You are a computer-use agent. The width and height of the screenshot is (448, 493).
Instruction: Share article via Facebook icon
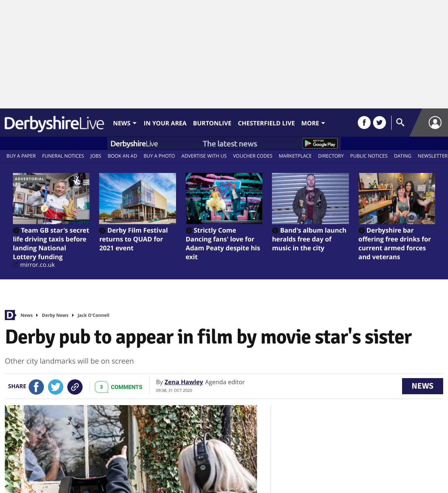pos(36,387)
